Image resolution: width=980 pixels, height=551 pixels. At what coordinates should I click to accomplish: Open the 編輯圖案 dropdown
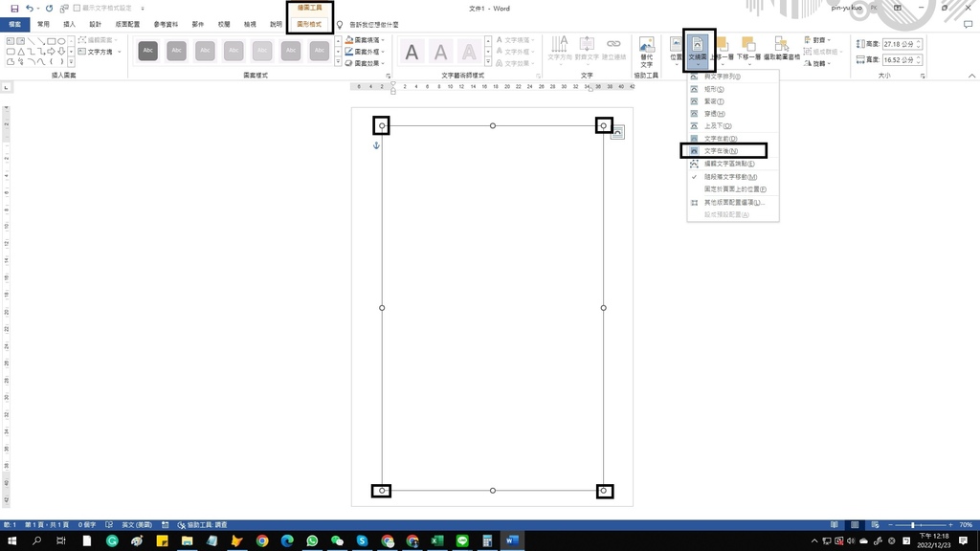(99, 40)
